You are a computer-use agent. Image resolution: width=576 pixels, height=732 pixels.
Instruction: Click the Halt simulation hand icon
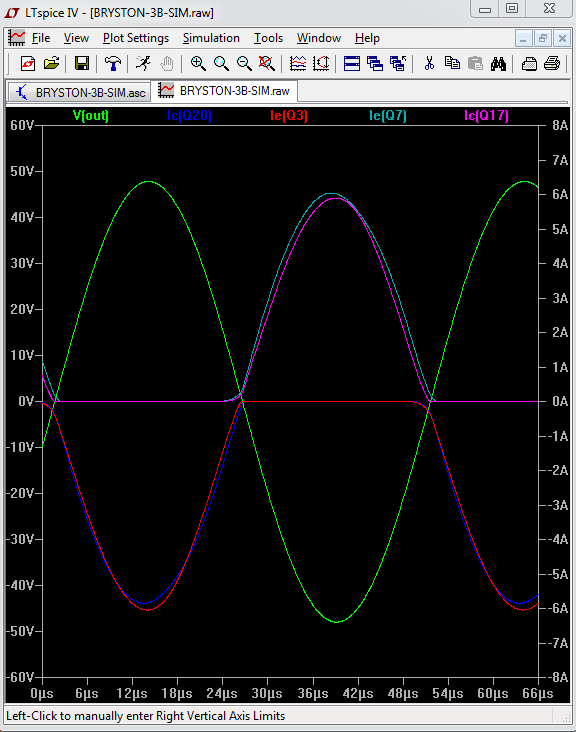[167, 63]
